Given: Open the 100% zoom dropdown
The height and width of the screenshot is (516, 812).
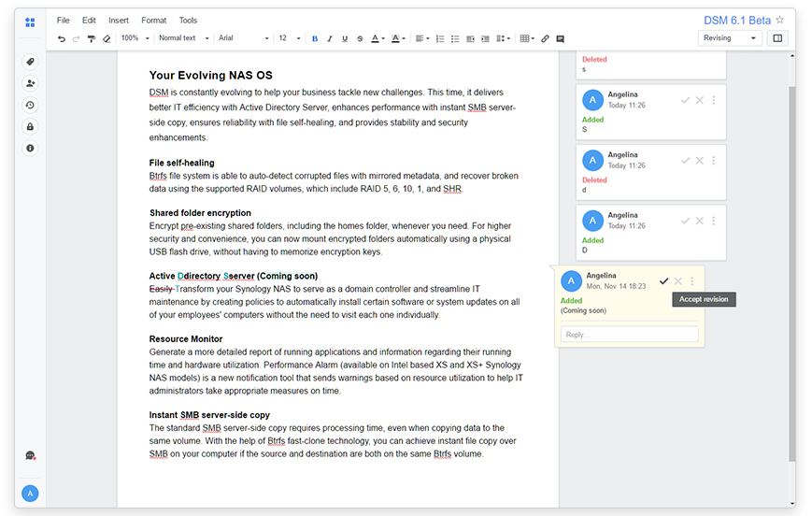Looking at the screenshot, I should pos(135,37).
